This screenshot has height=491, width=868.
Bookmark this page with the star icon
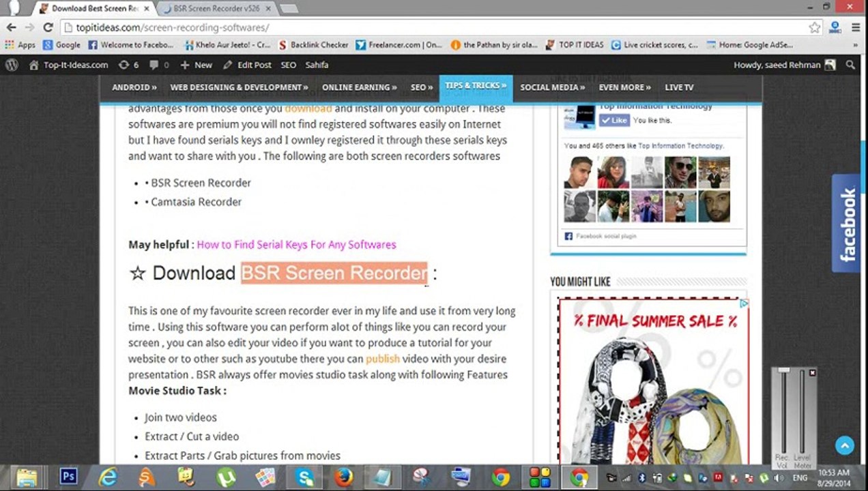pyautogui.click(x=814, y=27)
